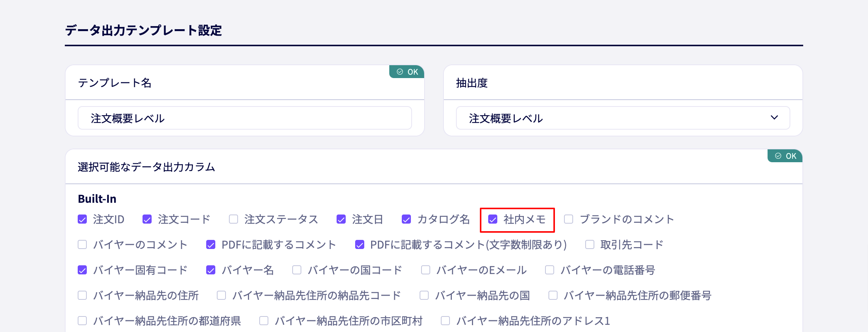Uncheck the 注文コード checkbox
The width and height of the screenshot is (868, 332).
click(147, 219)
